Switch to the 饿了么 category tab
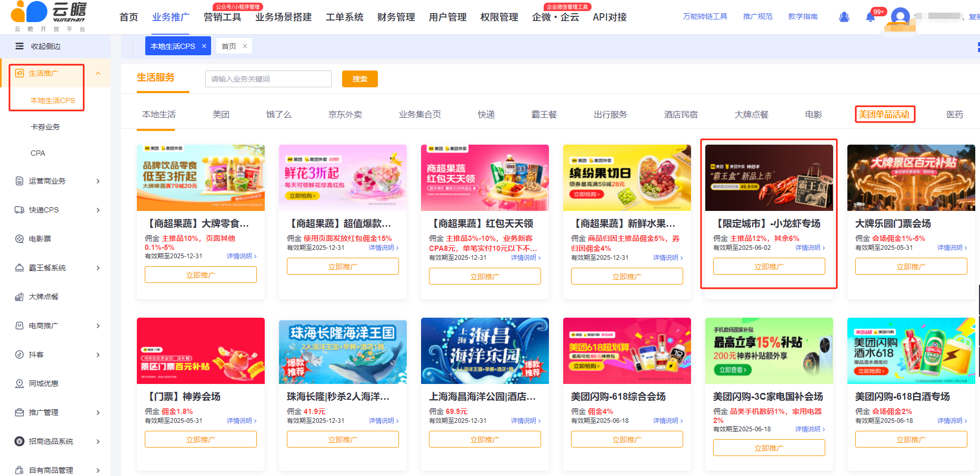The width and height of the screenshot is (980, 476). click(x=279, y=114)
